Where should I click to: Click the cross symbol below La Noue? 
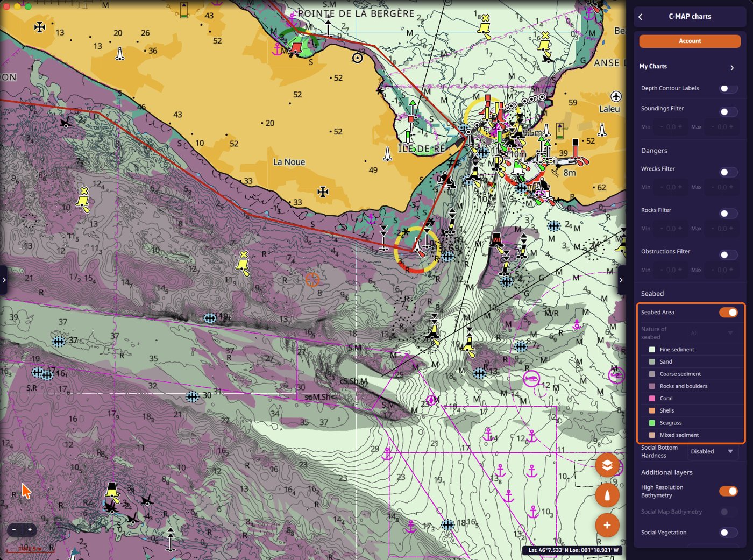323,192
